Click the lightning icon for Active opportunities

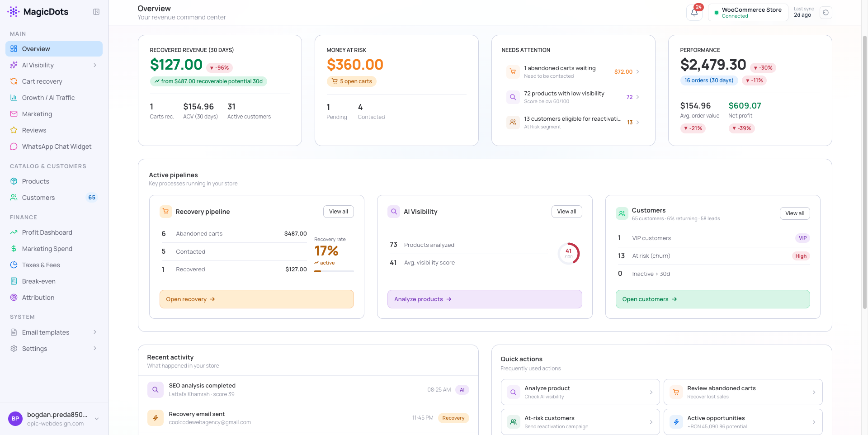click(676, 422)
